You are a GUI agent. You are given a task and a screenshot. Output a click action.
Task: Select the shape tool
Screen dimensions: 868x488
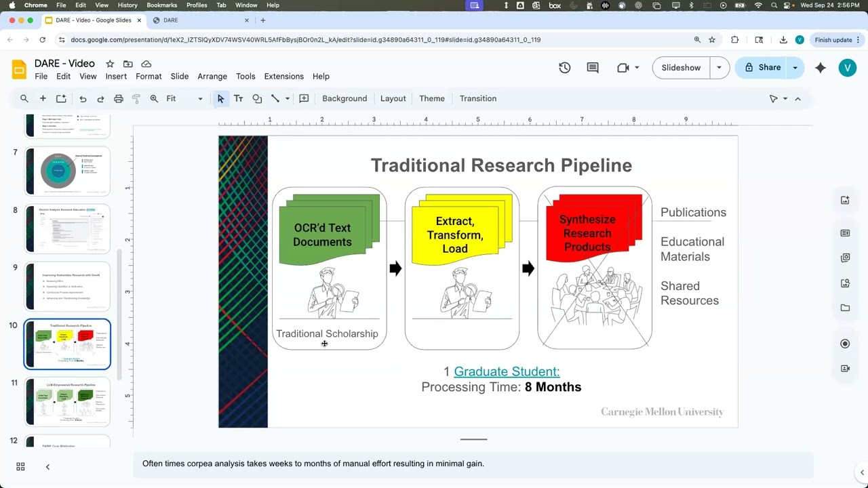pos(257,98)
